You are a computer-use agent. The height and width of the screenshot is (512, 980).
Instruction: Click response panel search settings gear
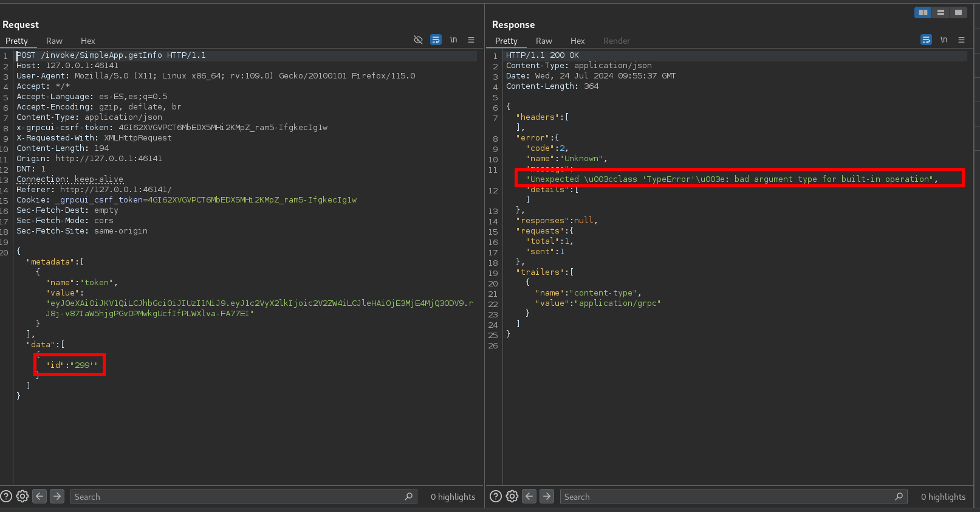[x=512, y=496]
